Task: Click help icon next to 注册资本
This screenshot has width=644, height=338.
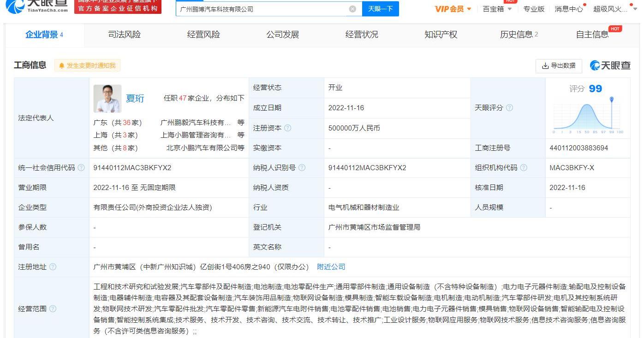Action: tap(288, 128)
